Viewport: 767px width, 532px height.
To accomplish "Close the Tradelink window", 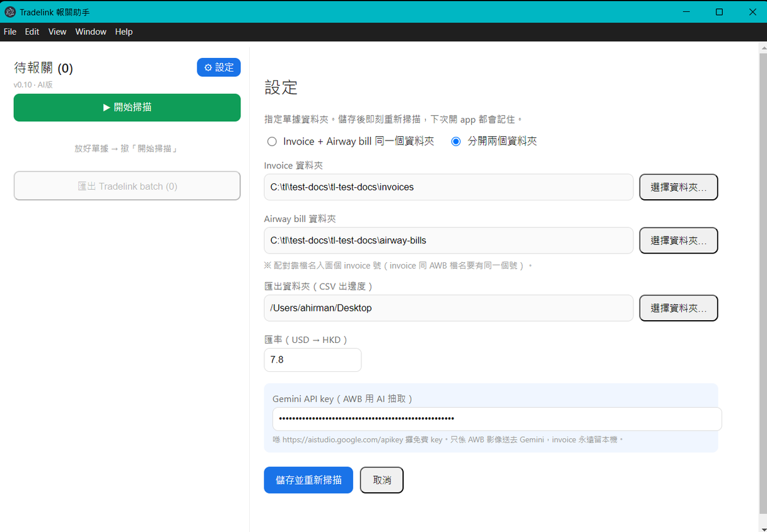I will point(752,12).
